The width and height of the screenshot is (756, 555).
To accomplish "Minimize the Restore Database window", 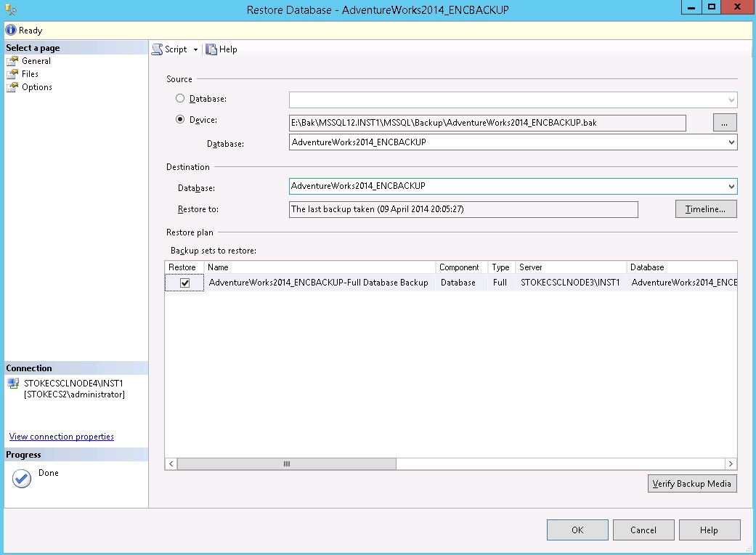I will (691, 7).
